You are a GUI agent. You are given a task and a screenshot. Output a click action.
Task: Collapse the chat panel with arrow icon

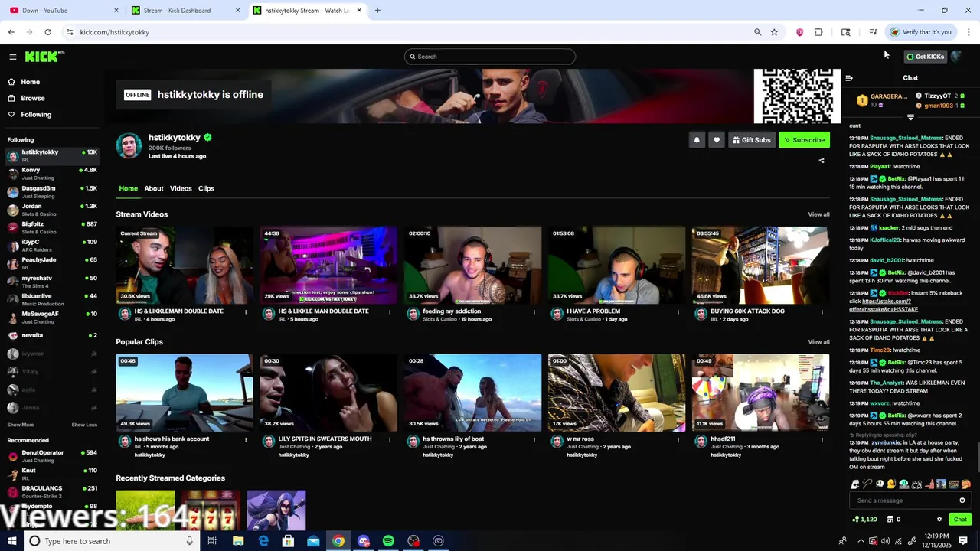click(849, 78)
